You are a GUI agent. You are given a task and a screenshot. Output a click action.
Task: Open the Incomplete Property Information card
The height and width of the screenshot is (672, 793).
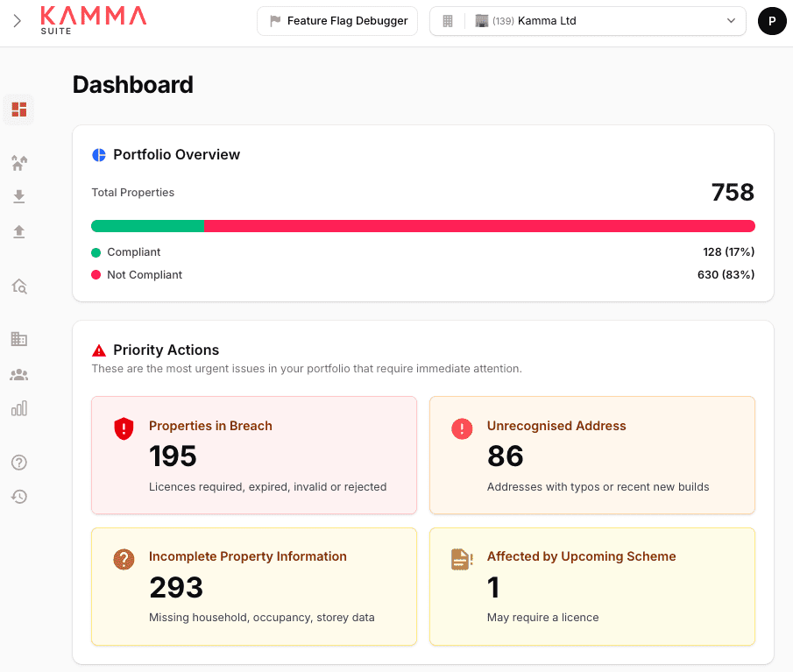(x=254, y=586)
